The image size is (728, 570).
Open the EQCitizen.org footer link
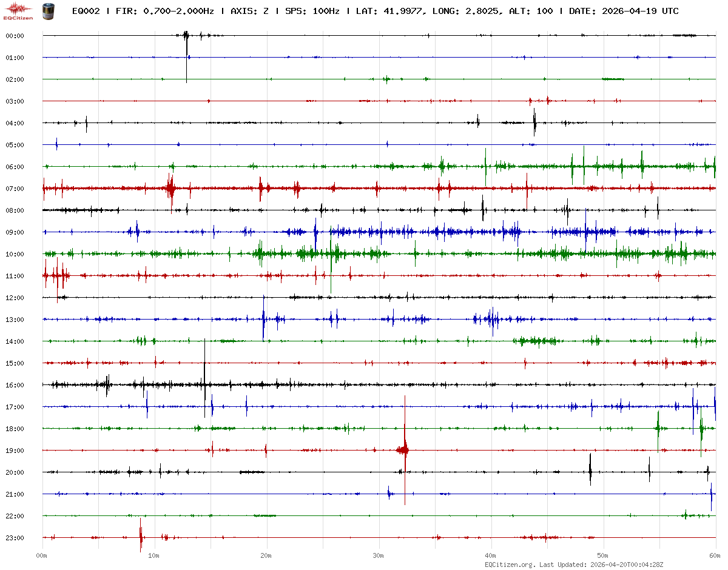tap(510, 564)
